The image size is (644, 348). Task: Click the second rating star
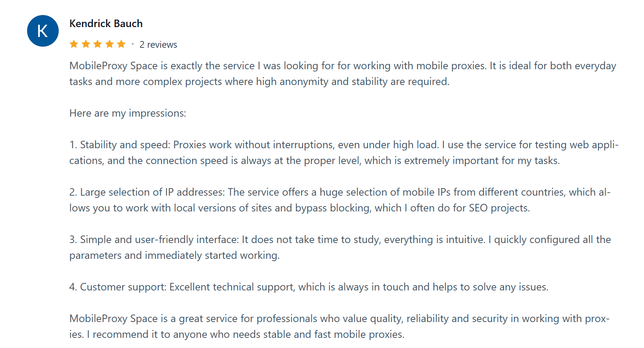tap(86, 44)
